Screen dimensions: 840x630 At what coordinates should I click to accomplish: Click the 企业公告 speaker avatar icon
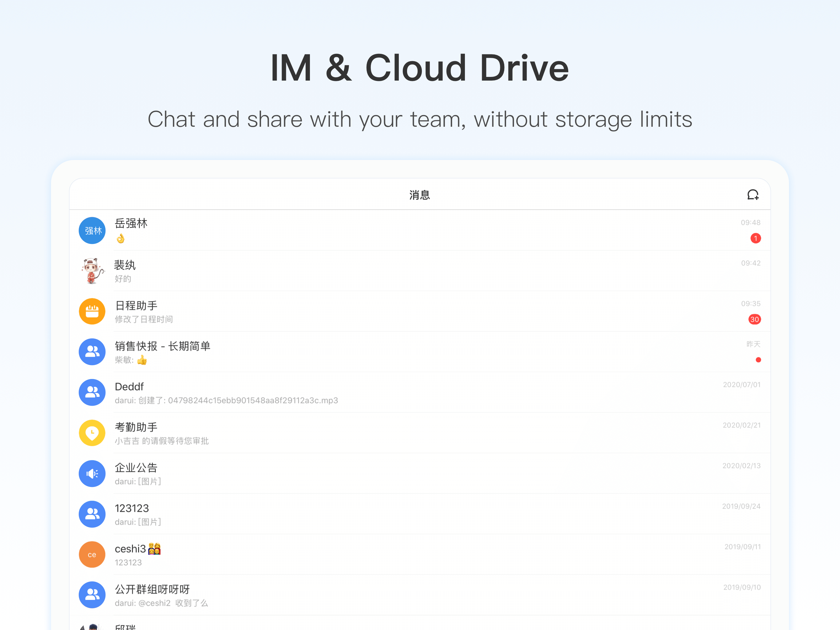click(x=92, y=473)
